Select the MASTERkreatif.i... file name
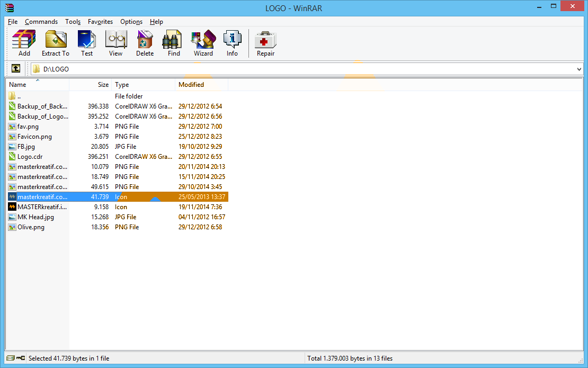Screen dimensions: 588x368 click(x=42, y=207)
